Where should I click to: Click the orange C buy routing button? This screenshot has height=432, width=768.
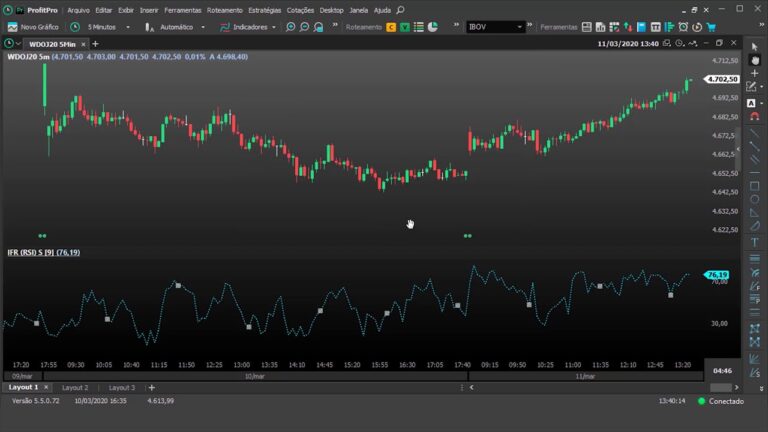coord(391,27)
